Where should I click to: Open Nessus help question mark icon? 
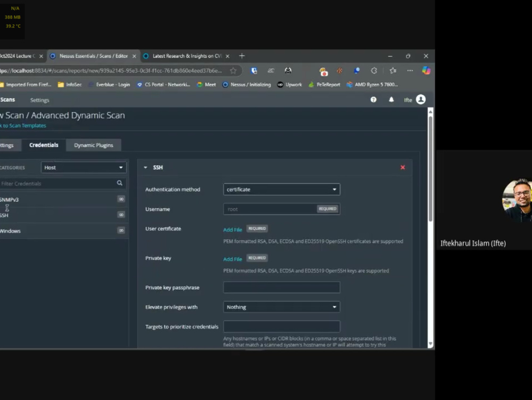373,100
